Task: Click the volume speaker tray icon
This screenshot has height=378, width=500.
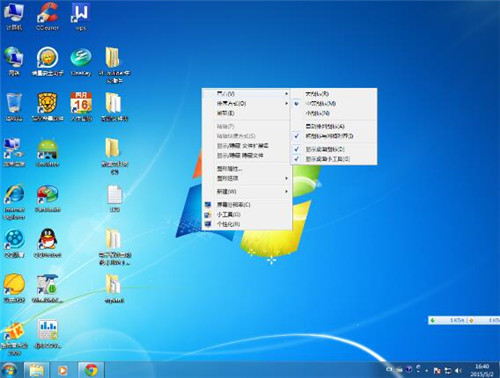Action: tap(459, 370)
